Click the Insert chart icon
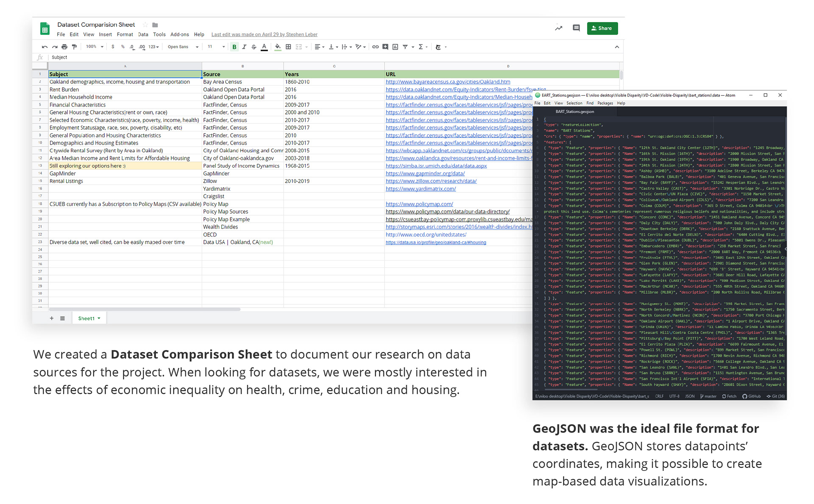 [x=395, y=47]
